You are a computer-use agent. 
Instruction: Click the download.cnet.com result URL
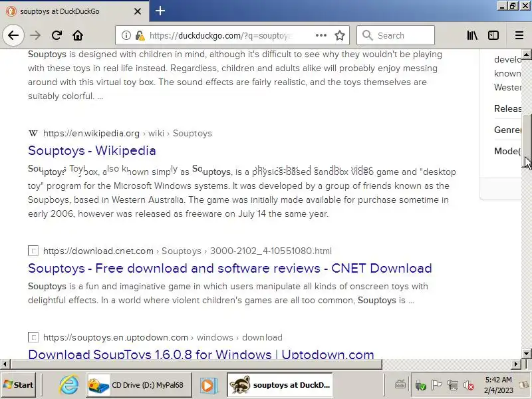188,251
